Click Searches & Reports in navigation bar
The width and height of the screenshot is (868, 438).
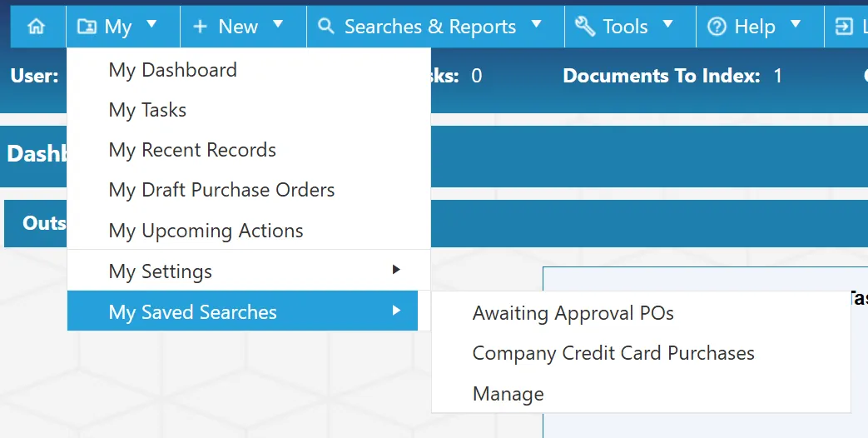pos(430,27)
